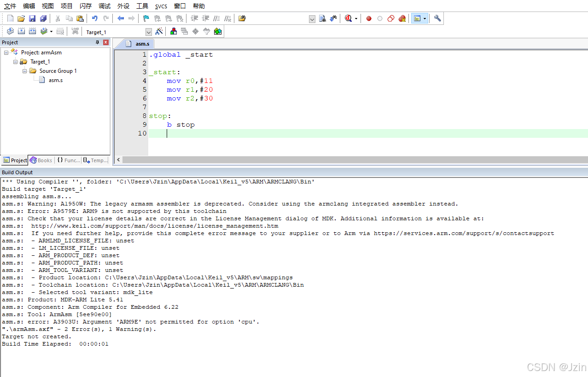Open the 项目 menu
Viewport: 588px width, 377px height.
[x=67, y=6]
